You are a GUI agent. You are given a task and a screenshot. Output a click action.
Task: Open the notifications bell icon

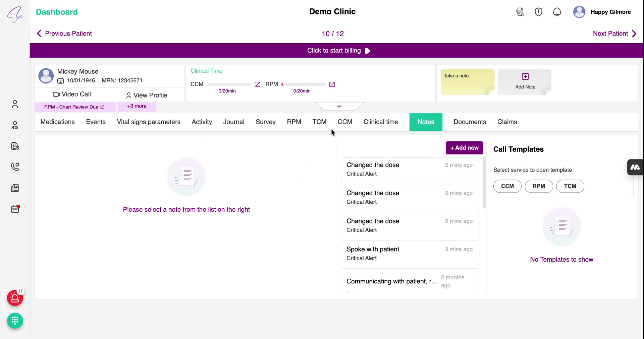[x=557, y=12]
